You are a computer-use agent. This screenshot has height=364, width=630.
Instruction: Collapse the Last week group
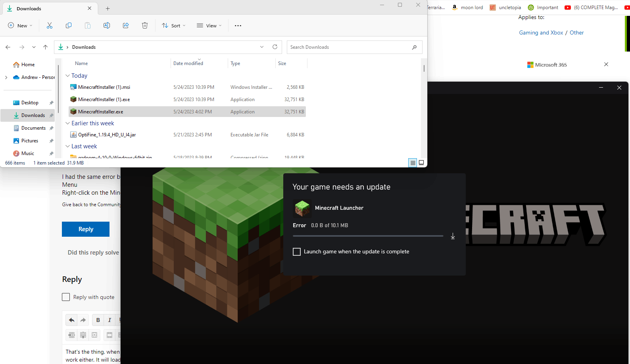coord(68,146)
